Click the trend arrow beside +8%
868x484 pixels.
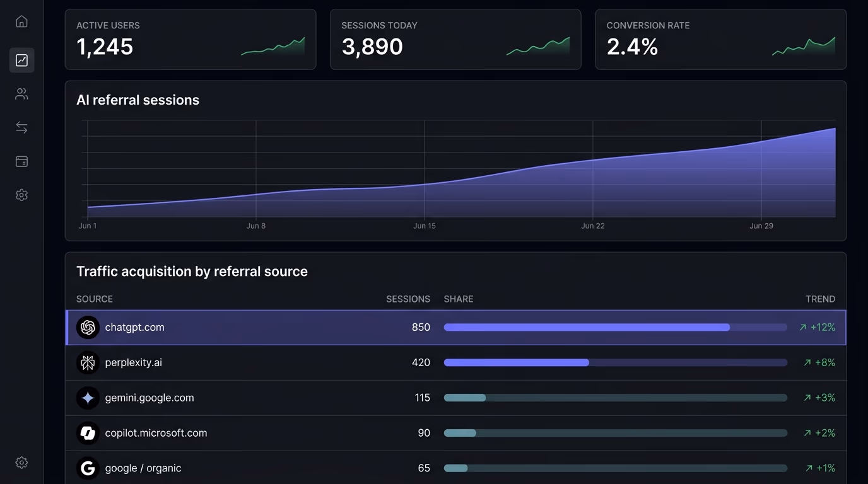point(807,362)
